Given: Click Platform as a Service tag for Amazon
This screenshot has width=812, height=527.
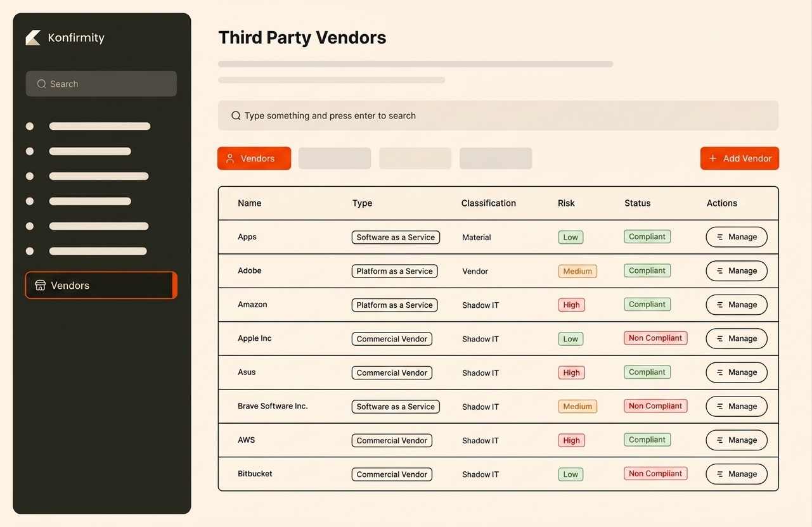Looking at the screenshot, I should point(394,305).
